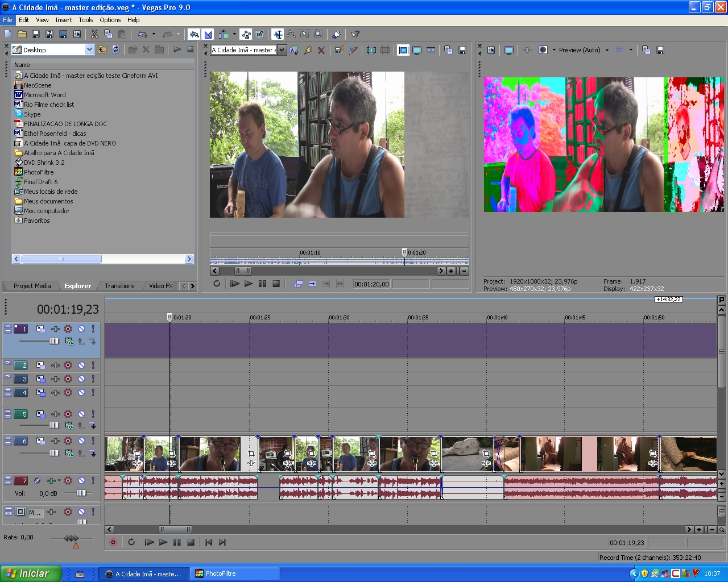This screenshot has height=582, width=728.
Task: Switch to the Transitions tab
Action: [119, 286]
